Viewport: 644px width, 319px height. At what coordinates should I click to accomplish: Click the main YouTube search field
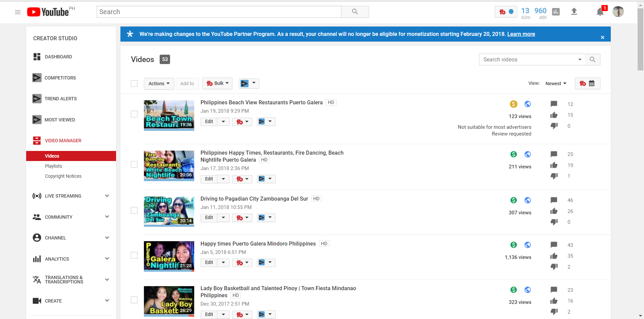219,12
